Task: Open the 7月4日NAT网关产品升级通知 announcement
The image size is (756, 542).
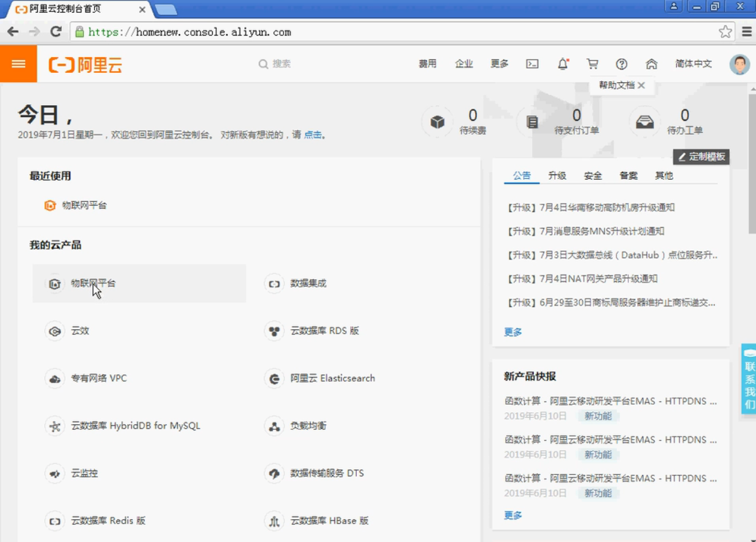Action: [582, 279]
